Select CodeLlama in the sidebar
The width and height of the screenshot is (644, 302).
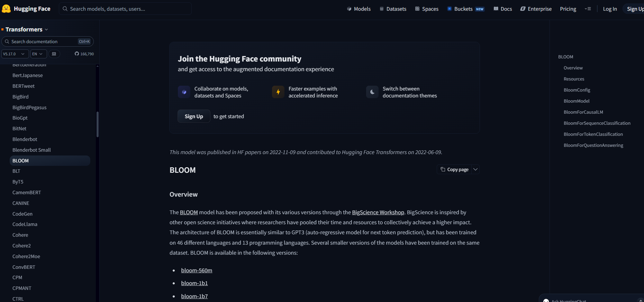click(25, 224)
